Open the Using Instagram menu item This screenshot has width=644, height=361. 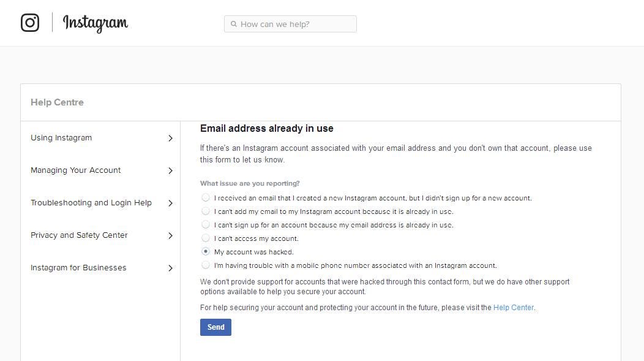coord(61,138)
